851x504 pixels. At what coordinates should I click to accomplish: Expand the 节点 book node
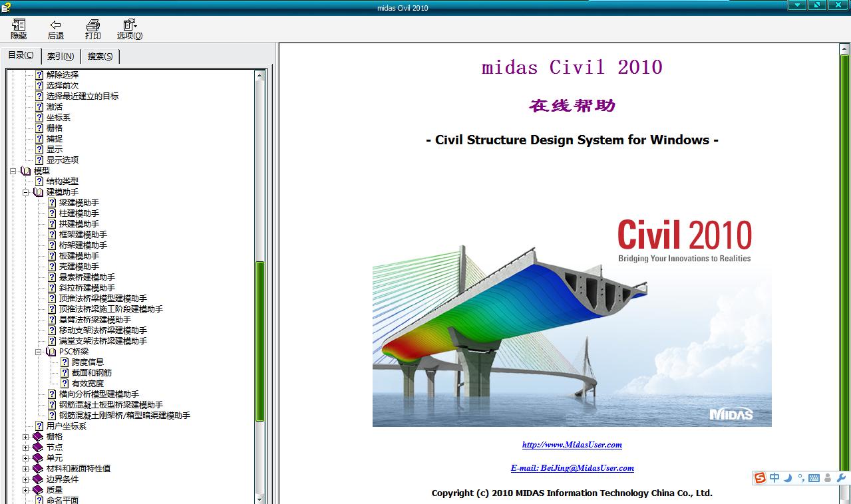pos(26,447)
